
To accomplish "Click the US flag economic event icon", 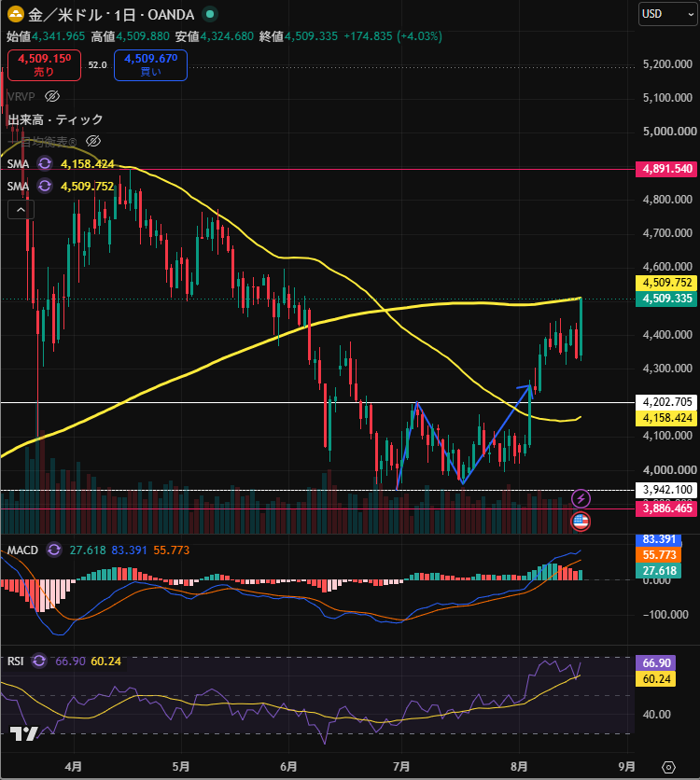I will tap(581, 522).
